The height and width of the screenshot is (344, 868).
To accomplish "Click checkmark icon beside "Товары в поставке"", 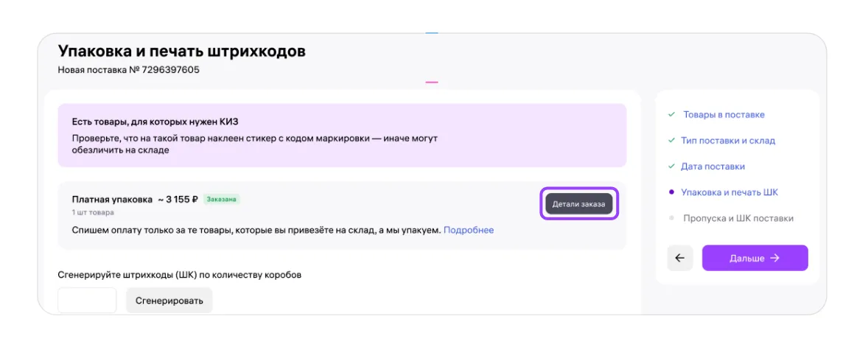I will pyautogui.click(x=671, y=115).
